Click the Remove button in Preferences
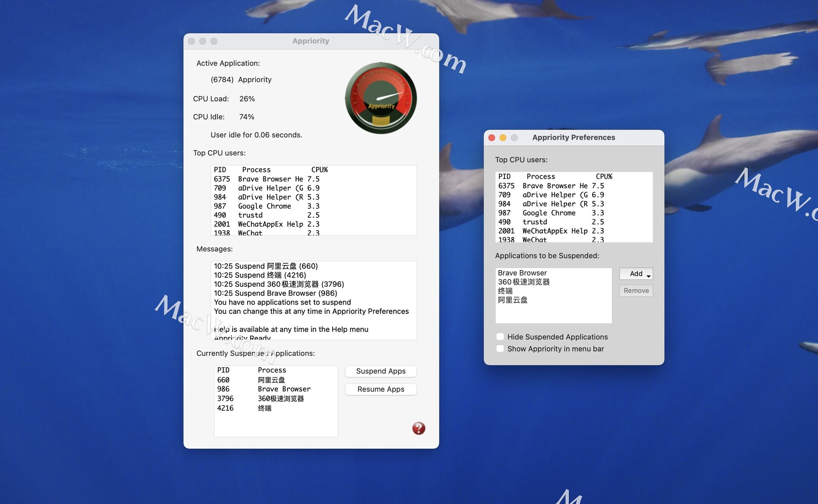 point(636,291)
